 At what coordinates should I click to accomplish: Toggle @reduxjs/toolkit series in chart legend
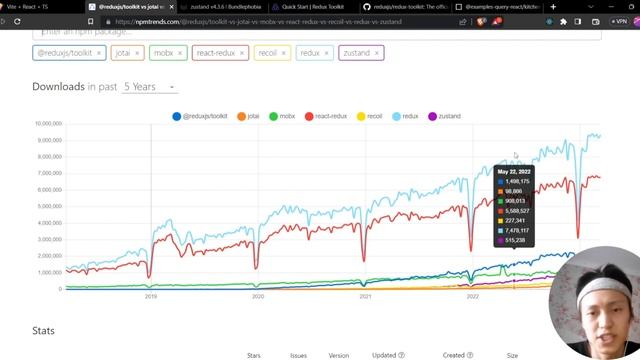(x=200, y=116)
